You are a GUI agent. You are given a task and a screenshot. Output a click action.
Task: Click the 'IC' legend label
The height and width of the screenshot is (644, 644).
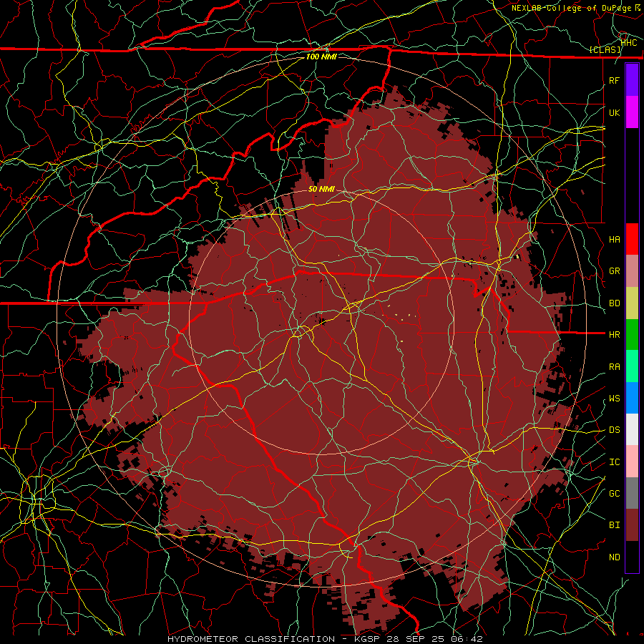(614, 462)
